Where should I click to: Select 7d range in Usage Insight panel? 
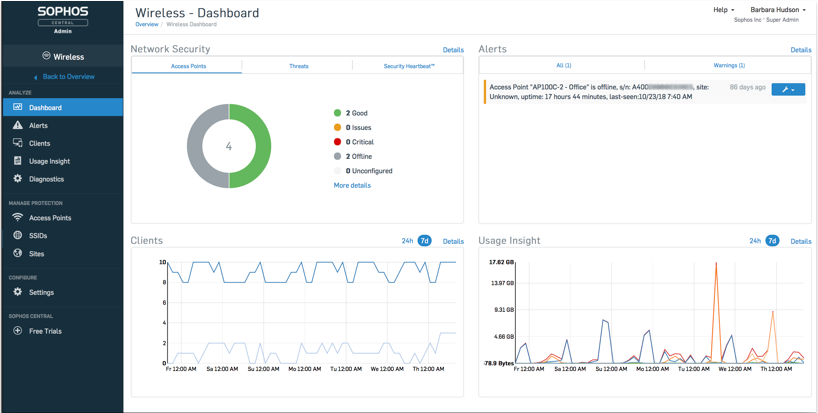(x=772, y=241)
